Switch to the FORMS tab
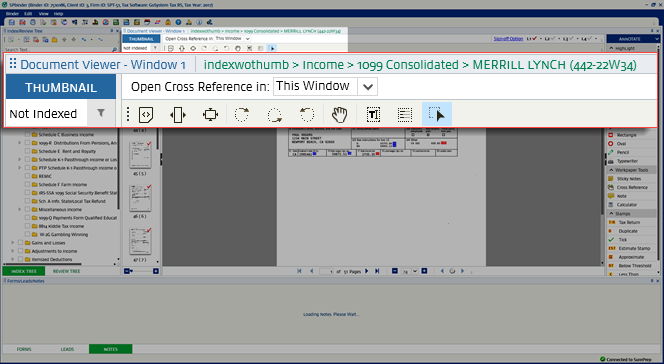Image resolution: width=664 pixels, height=364 pixels. pyautogui.click(x=24, y=349)
